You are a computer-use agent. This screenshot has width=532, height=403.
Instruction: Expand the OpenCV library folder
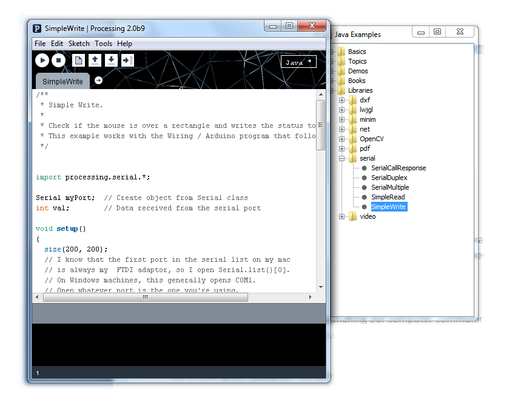pyautogui.click(x=342, y=139)
